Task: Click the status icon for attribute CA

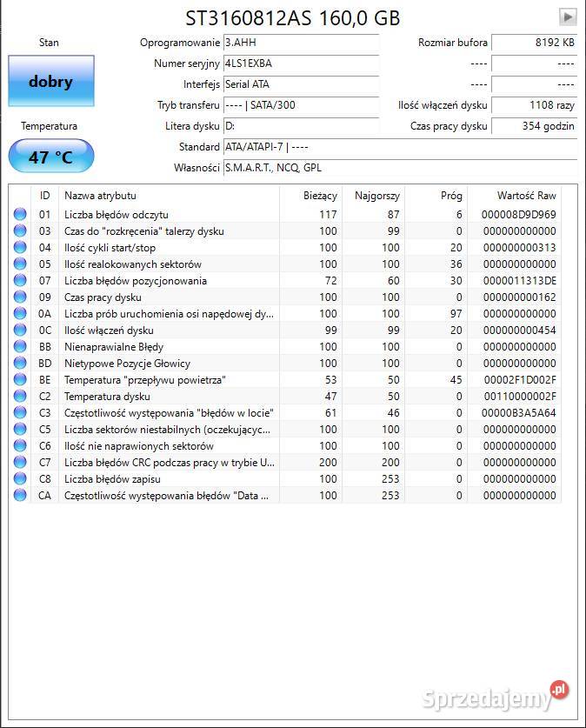Action: coord(20,496)
